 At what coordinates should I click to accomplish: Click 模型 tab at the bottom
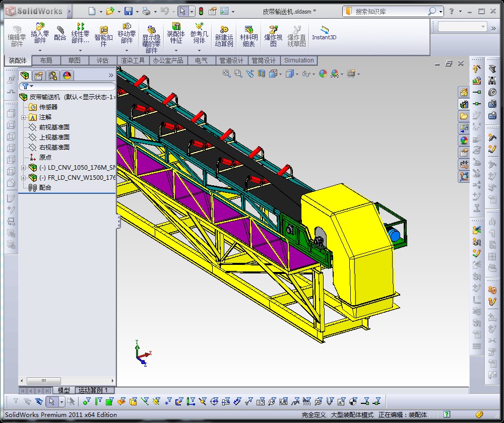(64, 390)
